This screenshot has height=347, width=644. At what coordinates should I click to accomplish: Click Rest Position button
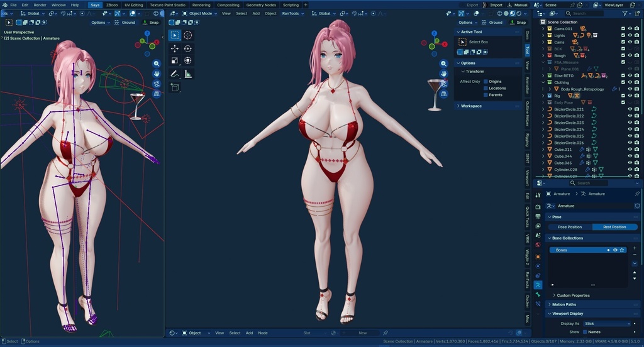click(x=614, y=227)
